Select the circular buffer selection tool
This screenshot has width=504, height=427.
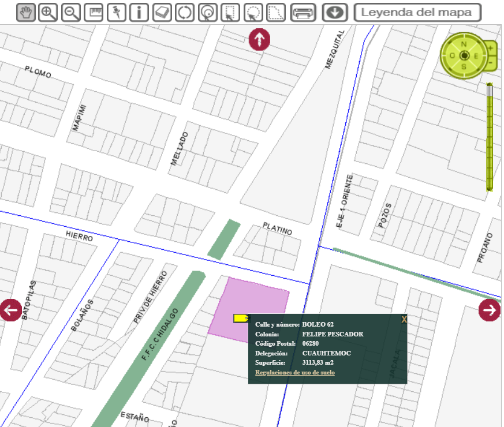tap(208, 13)
